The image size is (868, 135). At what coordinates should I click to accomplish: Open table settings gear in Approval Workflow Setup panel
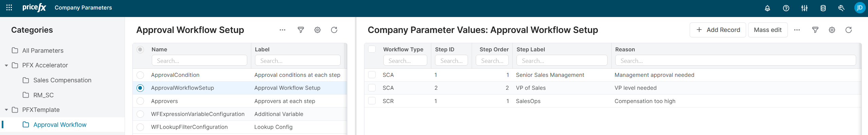click(318, 30)
